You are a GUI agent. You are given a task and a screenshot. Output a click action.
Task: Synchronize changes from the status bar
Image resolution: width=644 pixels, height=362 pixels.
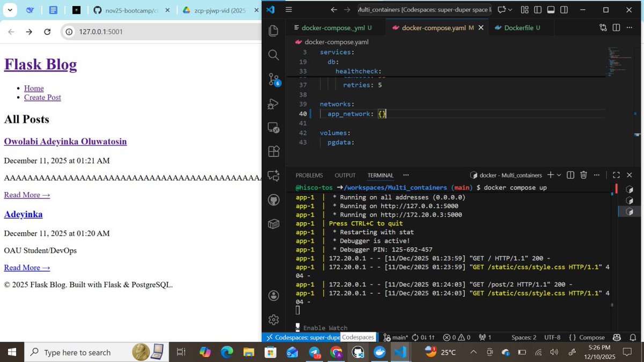click(x=423, y=337)
